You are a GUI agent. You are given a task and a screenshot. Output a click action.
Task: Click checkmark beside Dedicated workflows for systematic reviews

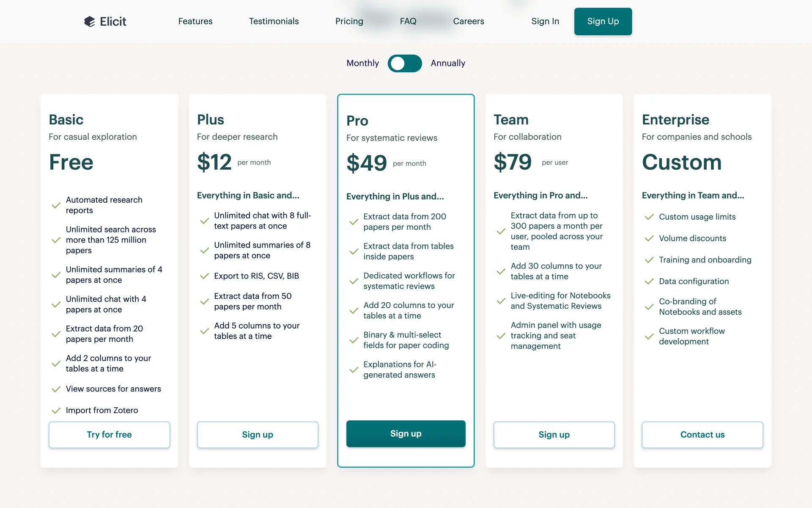click(x=354, y=281)
